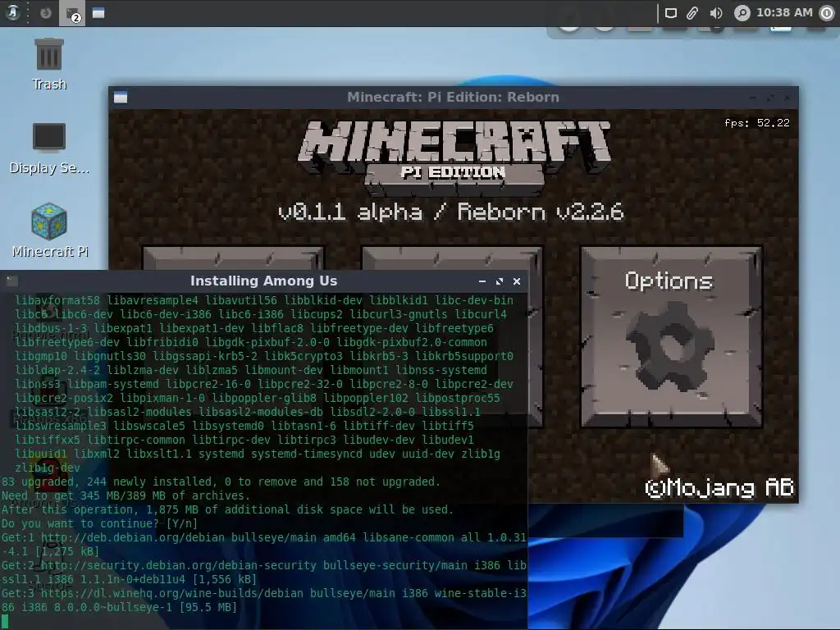Switch to the Minecraft window from the taskbar
The height and width of the screenshot is (630, 840).
tap(98, 13)
